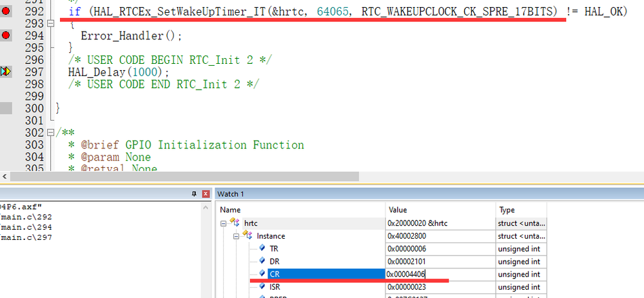Click the current execution arrow at line 297
The width and height of the screenshot is (644, 298).
pyautogui.click(x=5, y=72)
